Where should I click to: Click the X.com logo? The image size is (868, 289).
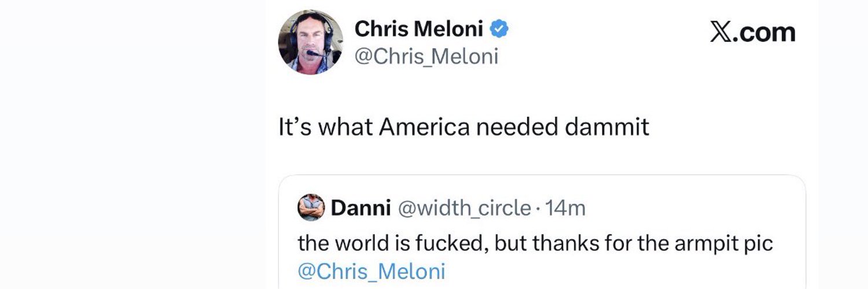[x=752, y=32]
